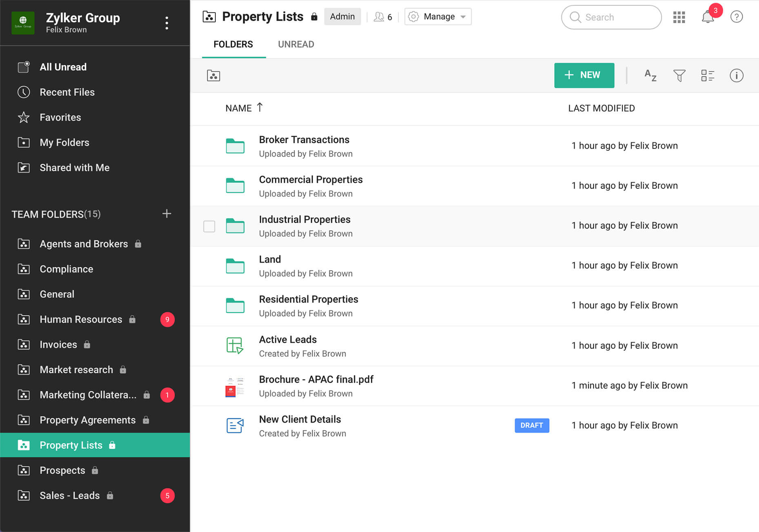View the 6 members list
This screenshot has width=759, height=532.
point(383,17)
